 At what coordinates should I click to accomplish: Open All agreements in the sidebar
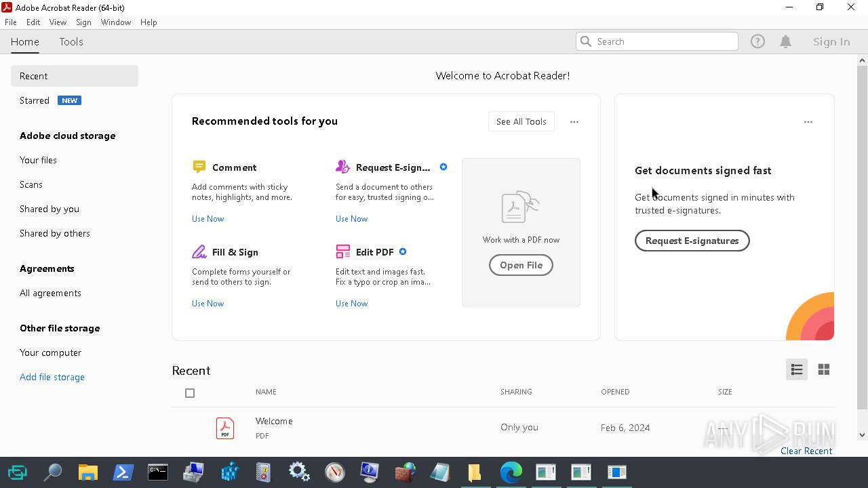tap(50, 293)
